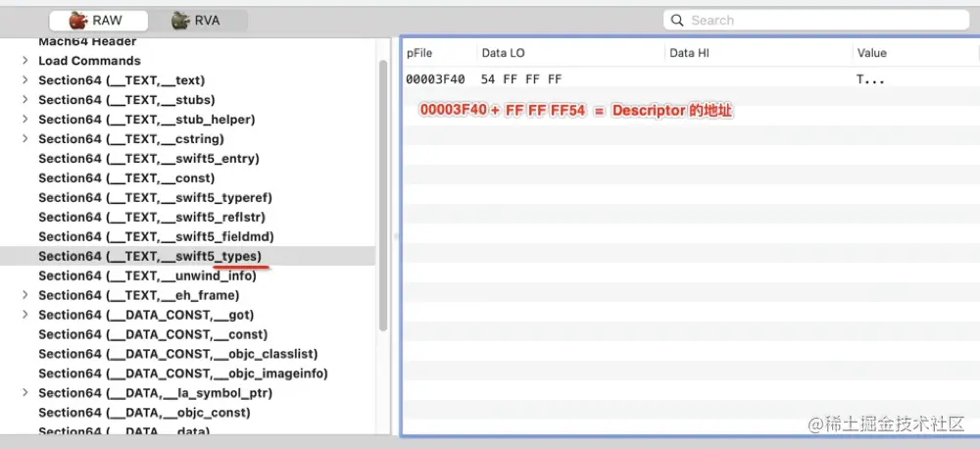
Task: Expand Section64 (__TEXT,__cstring) node
Action: click(25, 139)
